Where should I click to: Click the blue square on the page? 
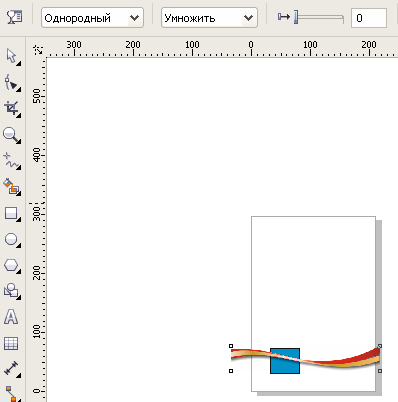coord(285,361)
